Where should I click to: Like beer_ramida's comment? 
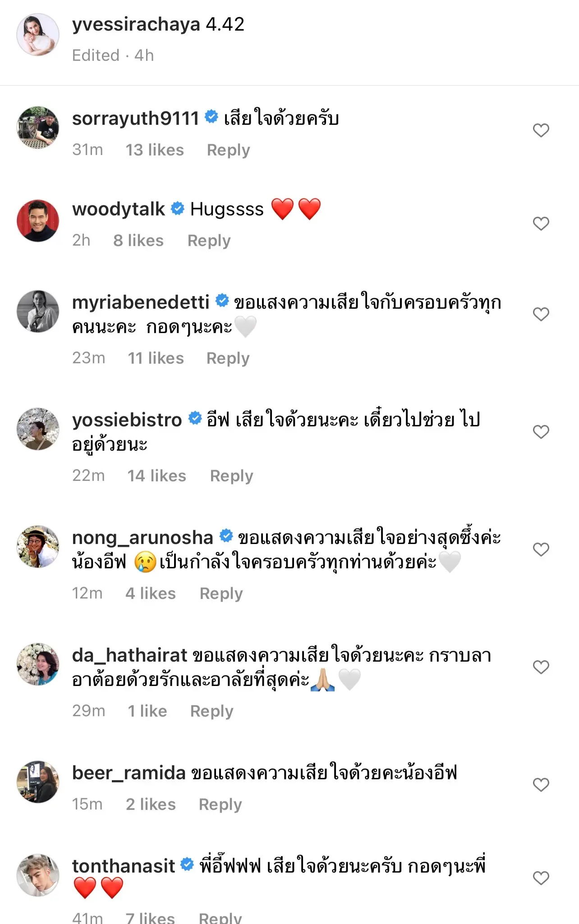click(x=541, y=785)
